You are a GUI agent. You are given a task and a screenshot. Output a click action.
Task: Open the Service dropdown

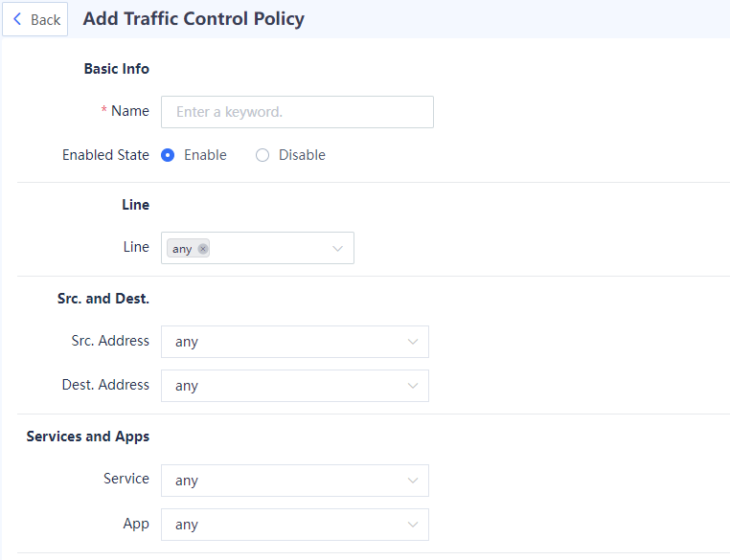[287, 481]
